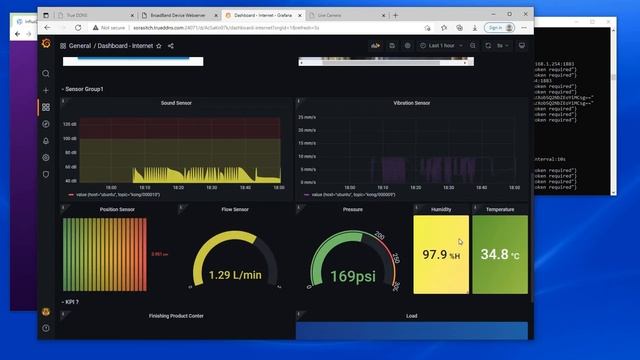Screen dimensions: 640x360
Task: Open the Sound Sensor panel title menu
Action: tap(176, 103)
